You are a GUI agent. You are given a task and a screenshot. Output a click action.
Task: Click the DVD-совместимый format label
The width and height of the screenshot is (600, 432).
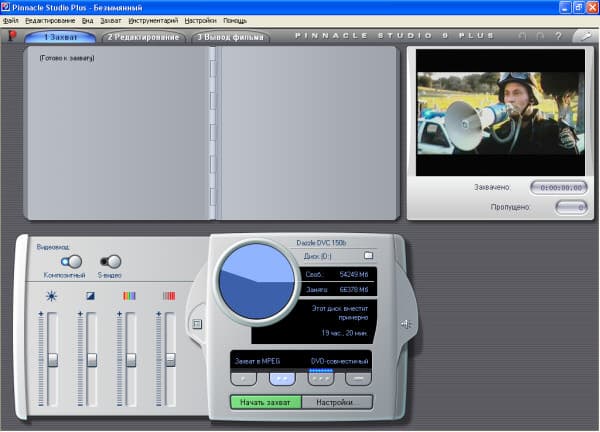coord(339,361)
